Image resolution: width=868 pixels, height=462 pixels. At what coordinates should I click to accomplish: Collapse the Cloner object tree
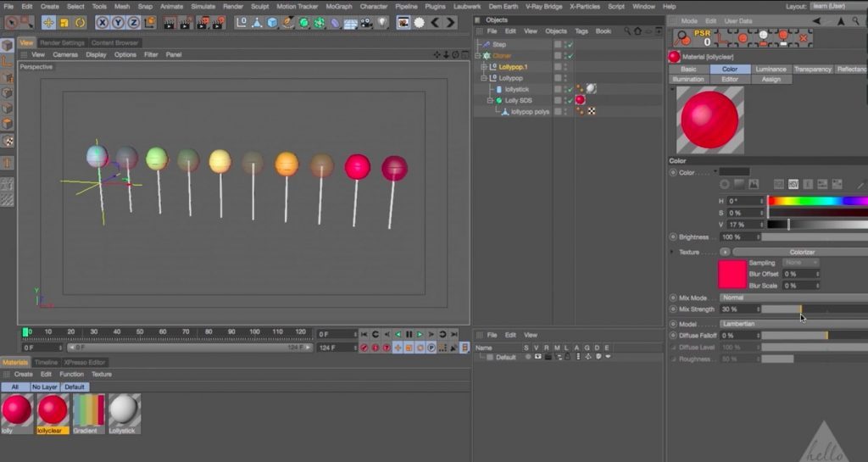(478, 56)
